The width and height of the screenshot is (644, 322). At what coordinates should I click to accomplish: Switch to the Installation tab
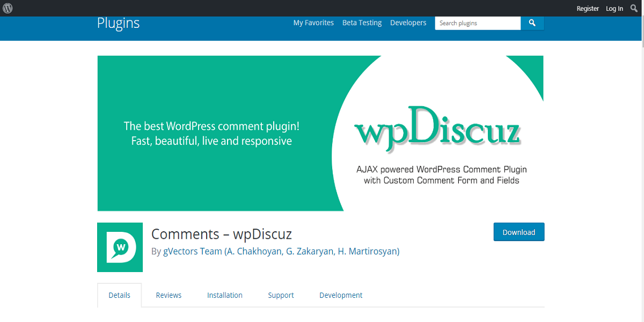(225, 295)
